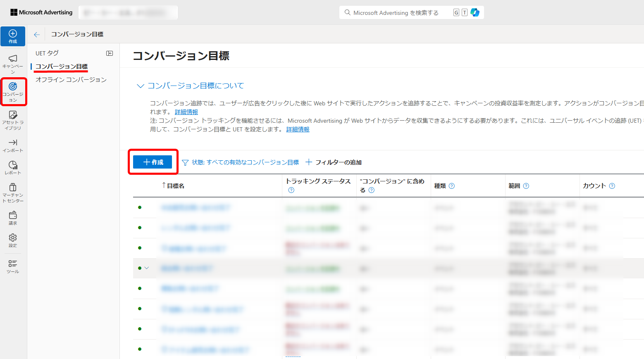Click the 範囲 column header

pos(514,186)
